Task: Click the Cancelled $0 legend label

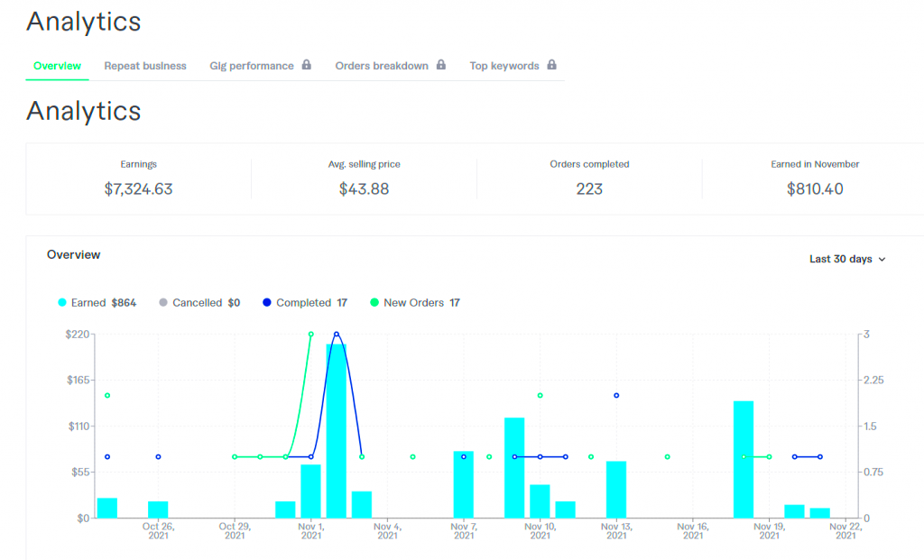Action: click(207, 303)
